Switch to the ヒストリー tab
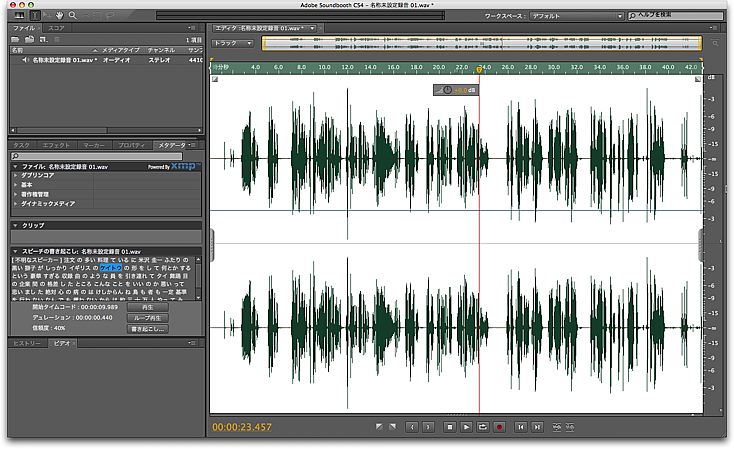The width and height of the screenshot is (734, 449). pyautogui.click(x=29, y=342)
